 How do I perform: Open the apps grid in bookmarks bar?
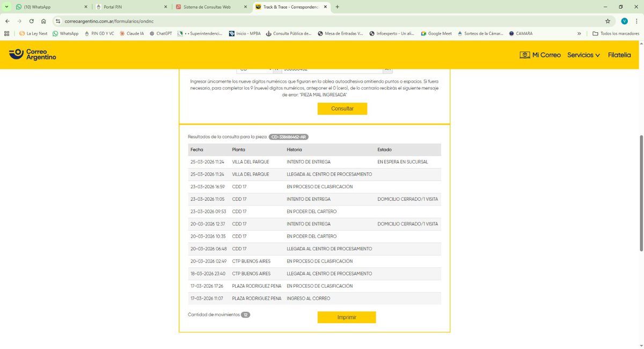click(x=7, y=33)
